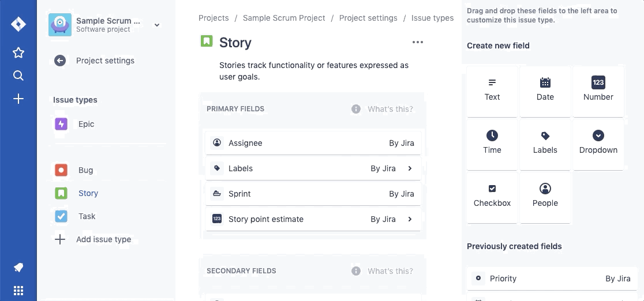The width and height of the screenshot is (644, 301).
Task: Select the Priority previously created field
Action: point(552,279)
